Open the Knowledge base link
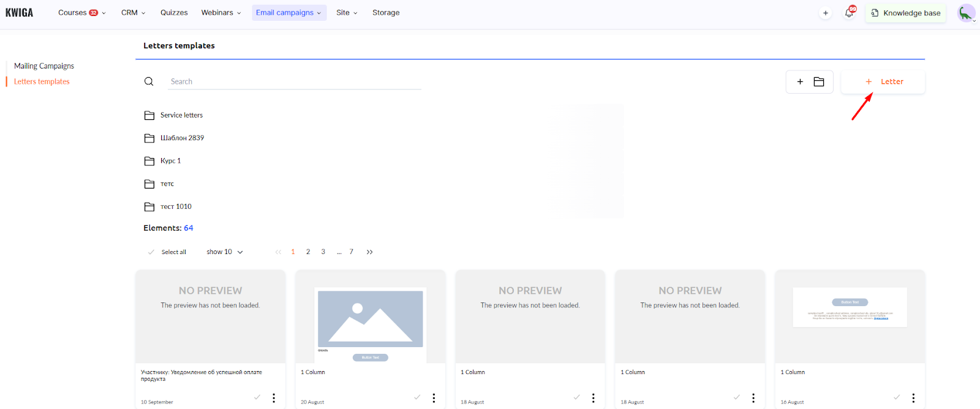Image resolution: width=980 pixels, height=409 pixels. 905,13
